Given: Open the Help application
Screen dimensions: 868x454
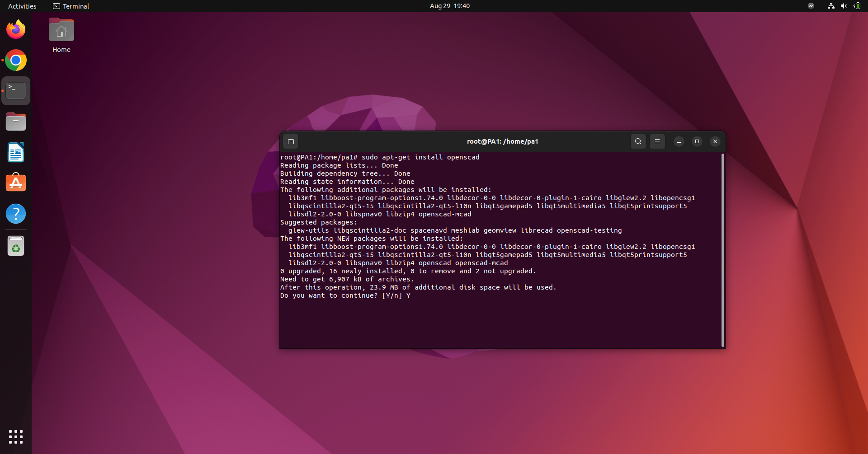Looking at the screenshot, I should pos(16,214).
